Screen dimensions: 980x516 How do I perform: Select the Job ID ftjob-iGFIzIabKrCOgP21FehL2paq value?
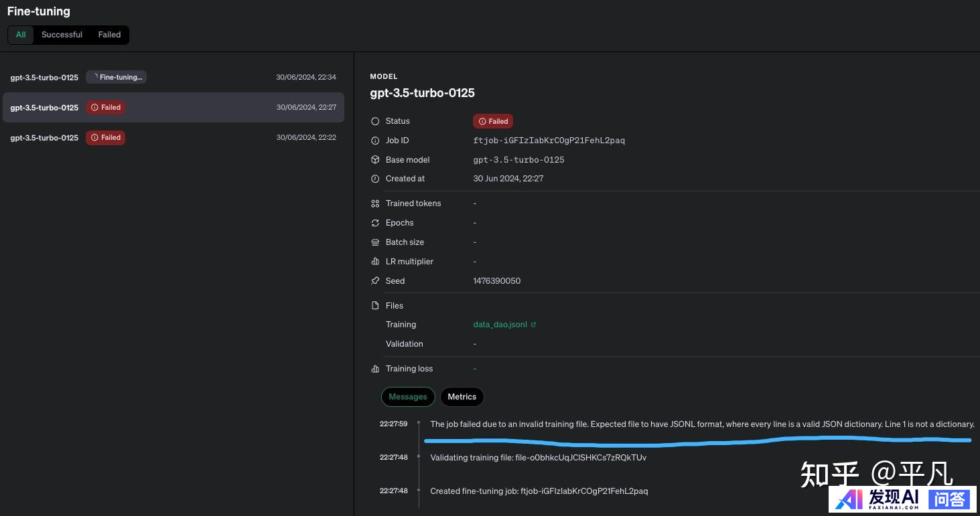(x=549, y=141)
